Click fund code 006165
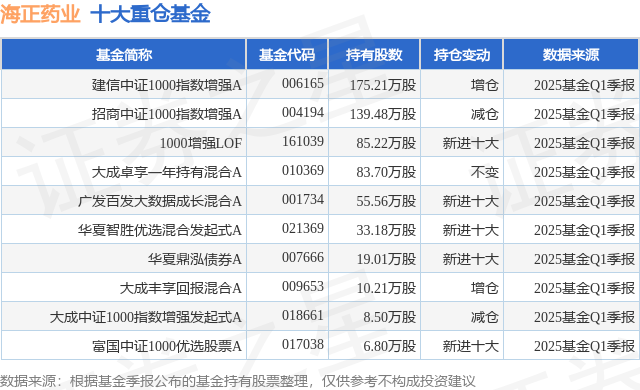 (x=303, y=83)
